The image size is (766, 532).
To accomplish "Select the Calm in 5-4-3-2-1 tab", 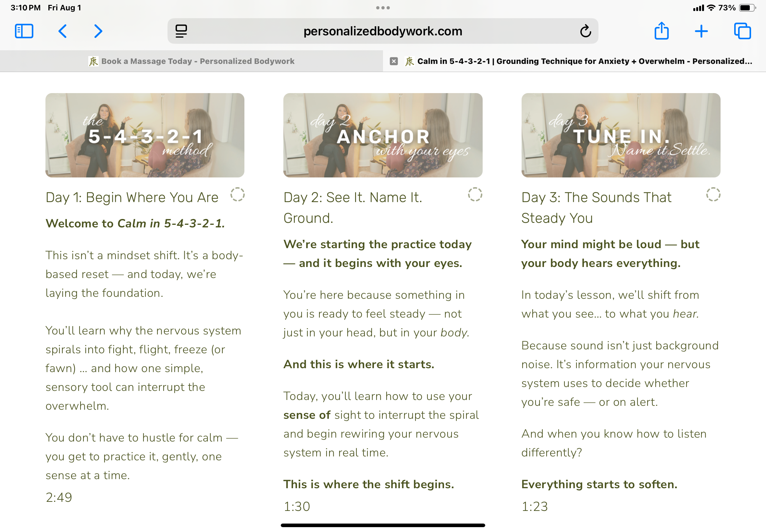I will (x=567, y=61).
